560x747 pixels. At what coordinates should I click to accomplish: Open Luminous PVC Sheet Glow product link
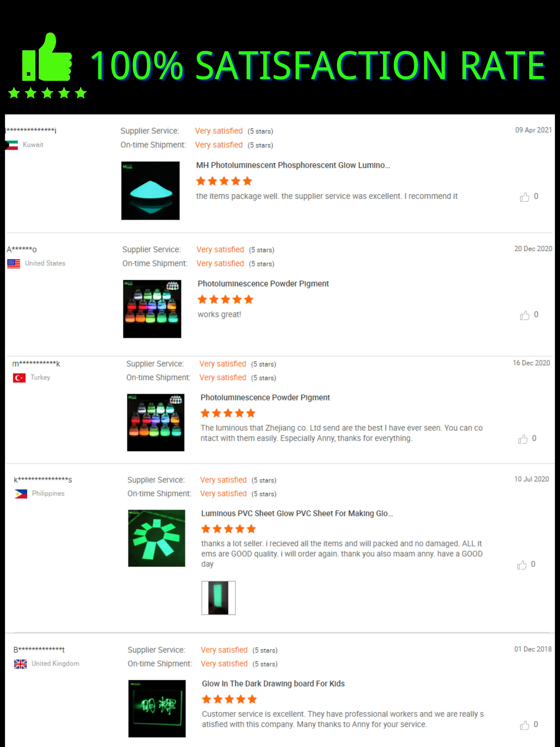(297, 513)
